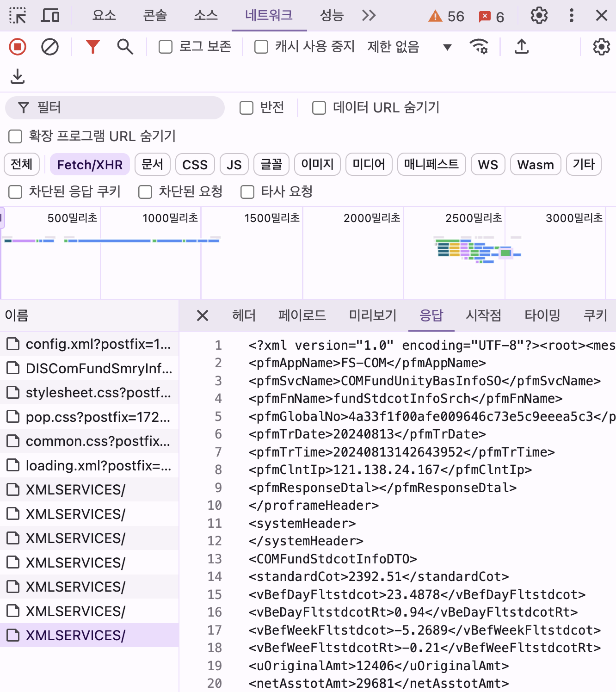Switch to 성능 panel tab

(332, 16)
